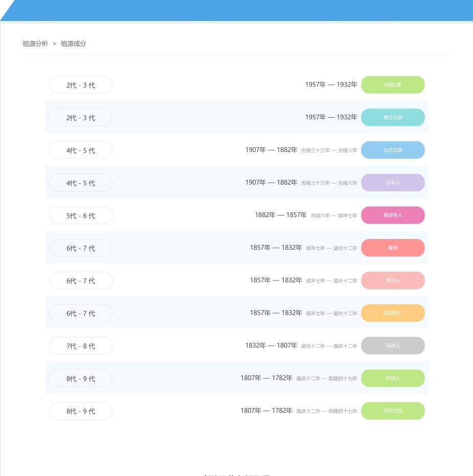Select the 4代 - 5代 pill in 北方汉族 row
The width and height of the screenshot is (473, 476).
click(81, 150)
